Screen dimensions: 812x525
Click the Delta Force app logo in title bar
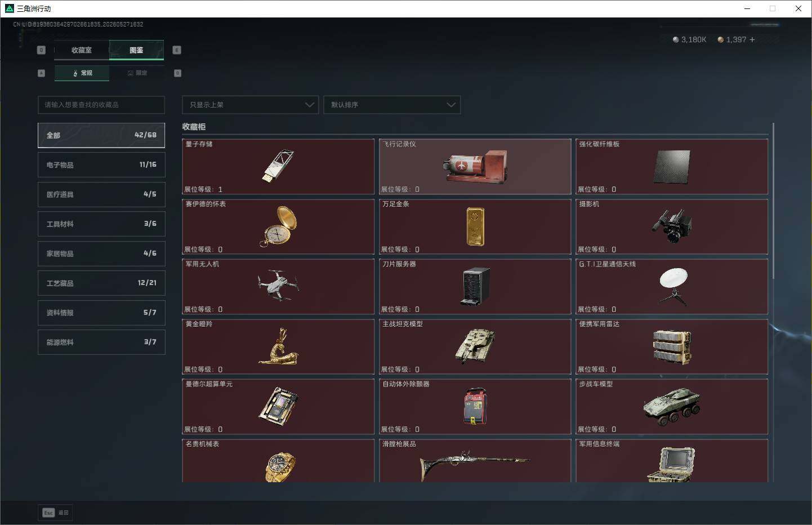(x=9, y=8)
